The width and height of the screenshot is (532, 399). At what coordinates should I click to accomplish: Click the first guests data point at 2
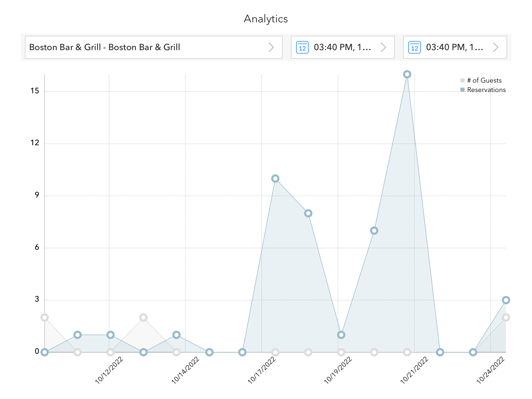pyautogui.click(x=45, y=317)
